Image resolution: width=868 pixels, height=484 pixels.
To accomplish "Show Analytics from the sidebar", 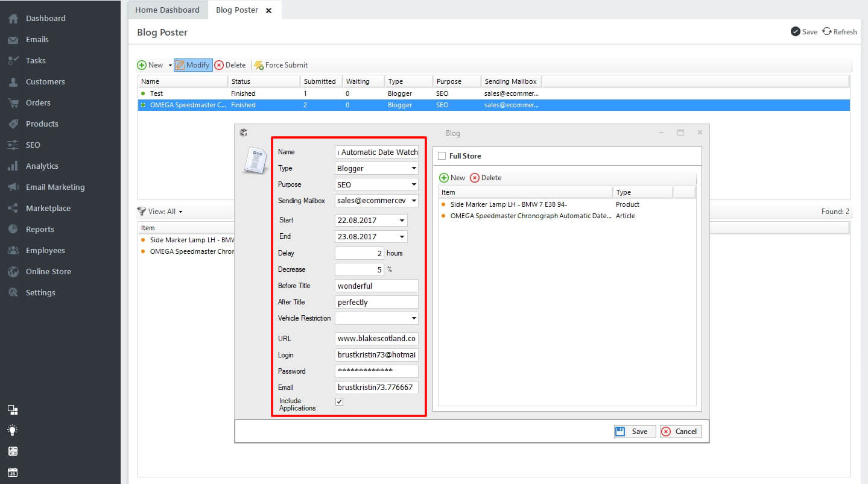I will tap(42, 166).
